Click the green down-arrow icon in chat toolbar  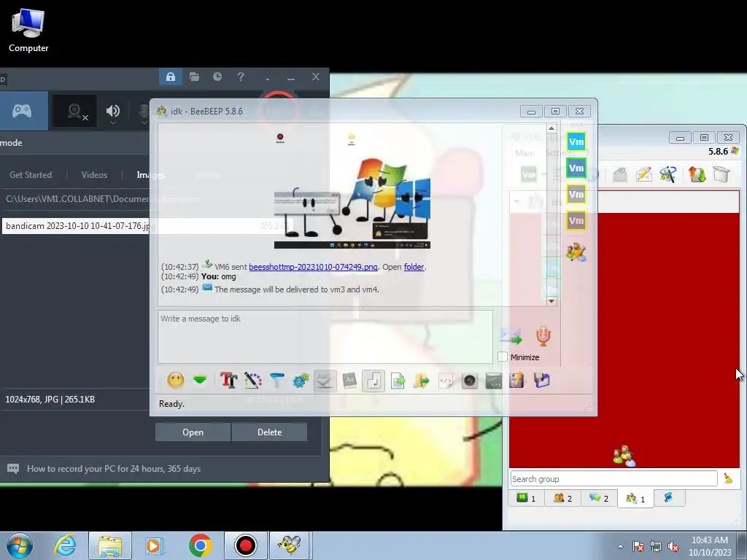[200, 381]
